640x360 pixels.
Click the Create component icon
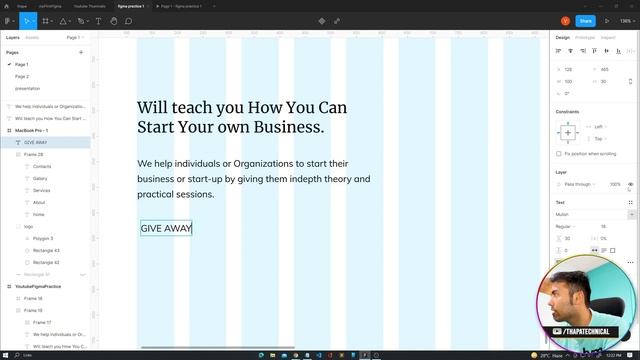coord(322,21)
